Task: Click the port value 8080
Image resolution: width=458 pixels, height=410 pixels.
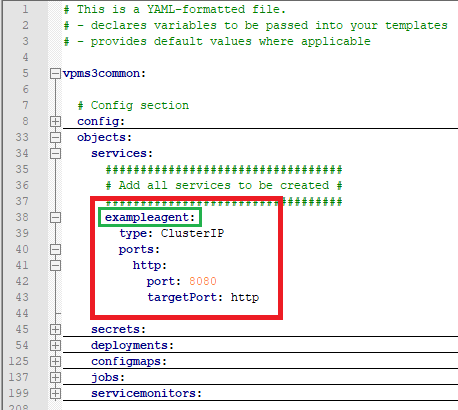Action: point(203,281)
